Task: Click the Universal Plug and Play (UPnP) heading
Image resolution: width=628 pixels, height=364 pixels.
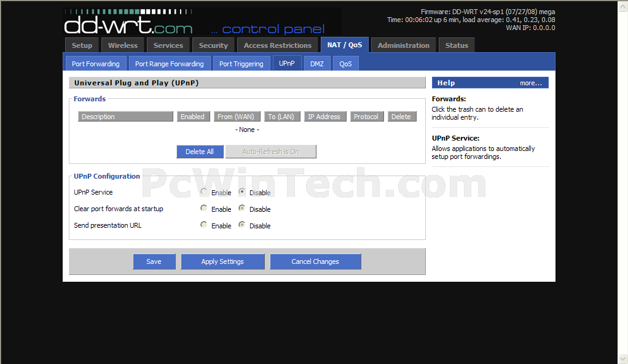Action: [136, 83]
